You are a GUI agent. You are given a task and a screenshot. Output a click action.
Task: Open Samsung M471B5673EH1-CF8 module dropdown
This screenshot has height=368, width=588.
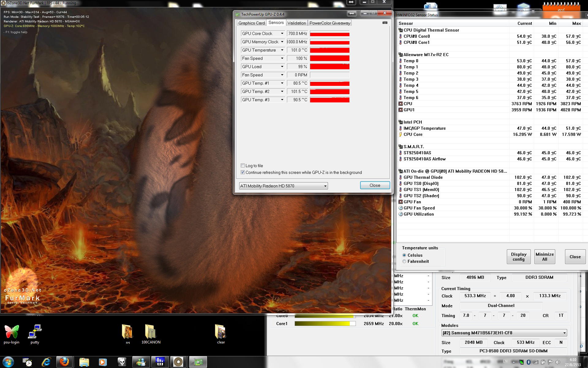coord(504,333)
